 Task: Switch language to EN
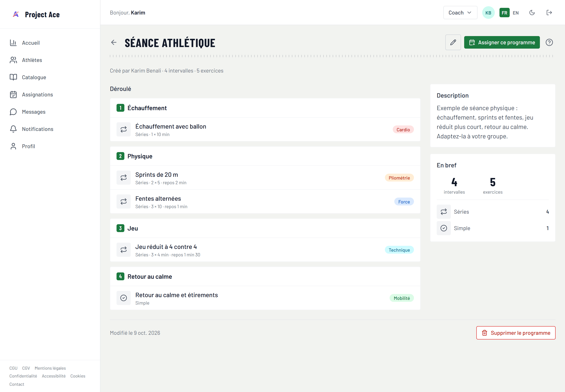(516, 13)
